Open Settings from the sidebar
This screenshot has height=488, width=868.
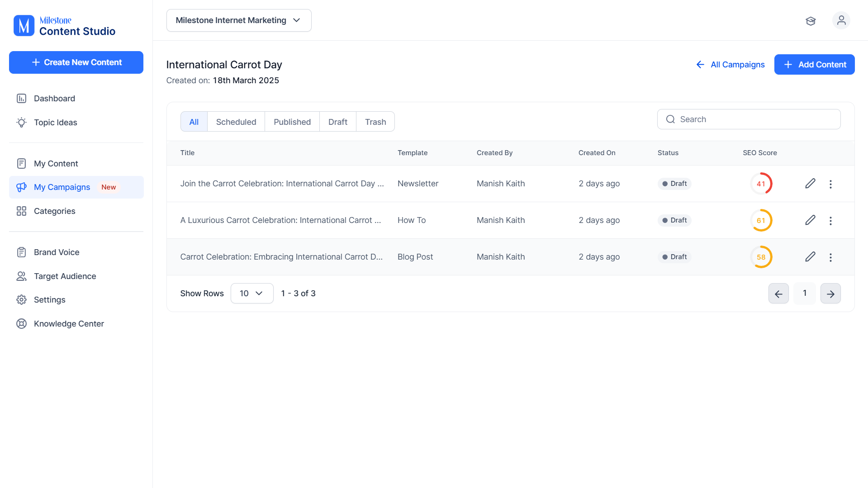point(76,300)
